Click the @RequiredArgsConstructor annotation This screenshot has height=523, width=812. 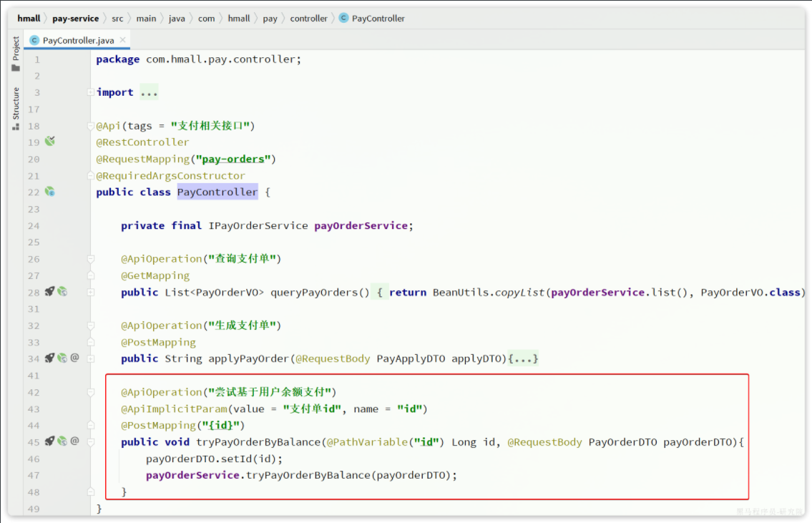click(x=170, y=175)
